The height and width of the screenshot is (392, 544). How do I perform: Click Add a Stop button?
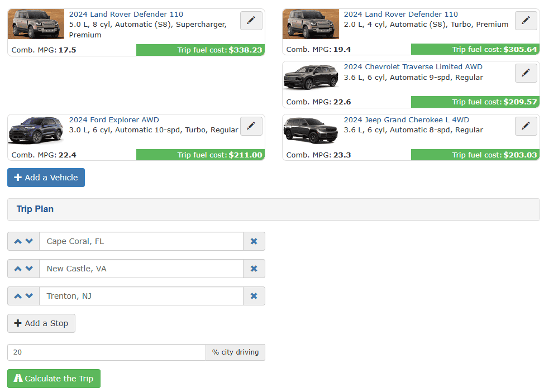click(x=41, y=323)
